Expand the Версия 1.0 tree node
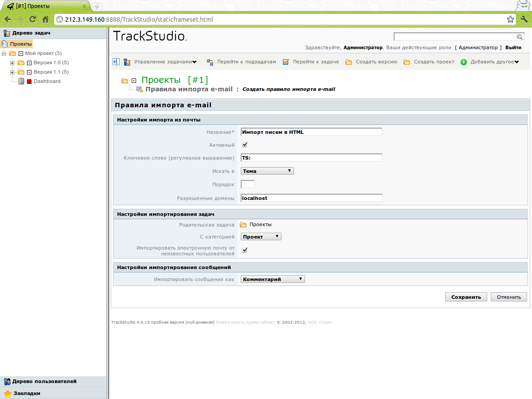Viewport: 532px width, 399px height. 12,63
